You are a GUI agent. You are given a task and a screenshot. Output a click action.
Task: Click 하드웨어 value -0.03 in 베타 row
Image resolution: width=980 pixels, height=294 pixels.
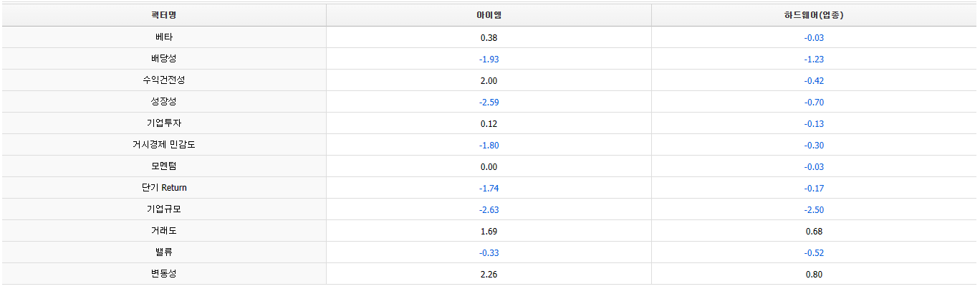(x=814, y=37)
